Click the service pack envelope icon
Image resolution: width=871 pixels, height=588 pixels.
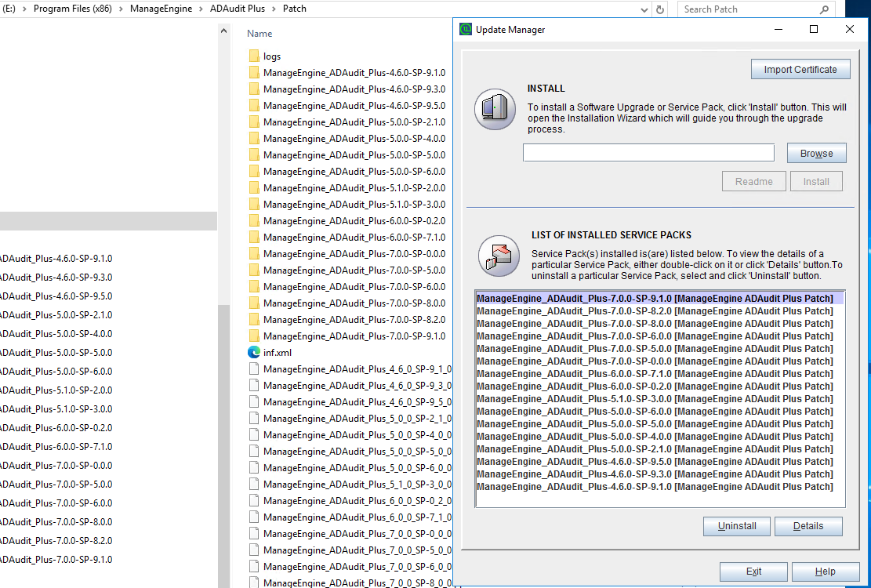pyautogui.click(x=499, y=256)
